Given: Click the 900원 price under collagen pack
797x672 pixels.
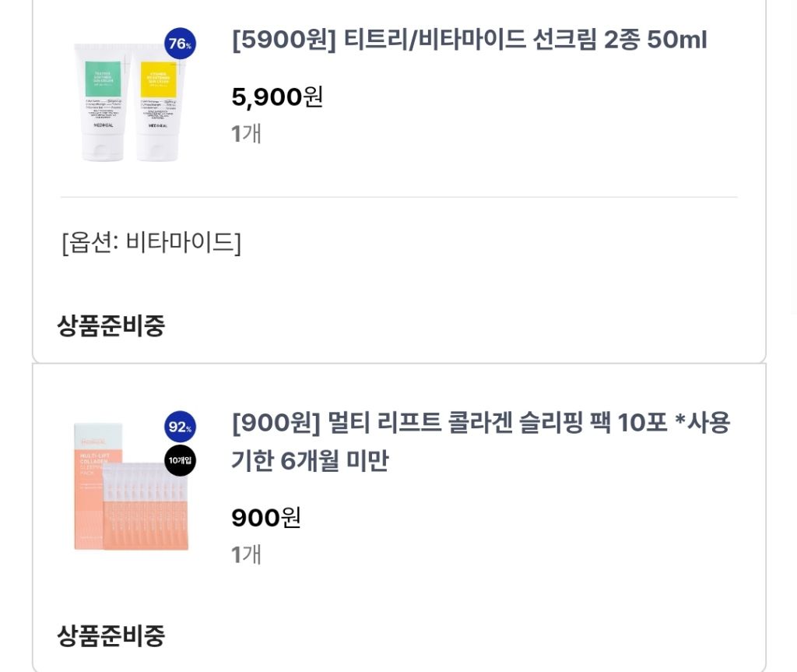Looking at the screenshot, I should pyautogui.click(x=265, y=518).
